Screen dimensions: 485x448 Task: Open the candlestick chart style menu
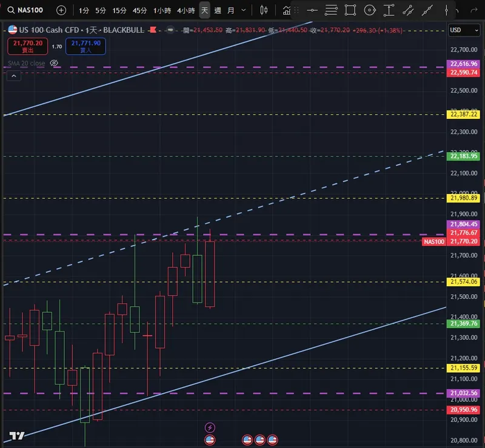point(264,10)
